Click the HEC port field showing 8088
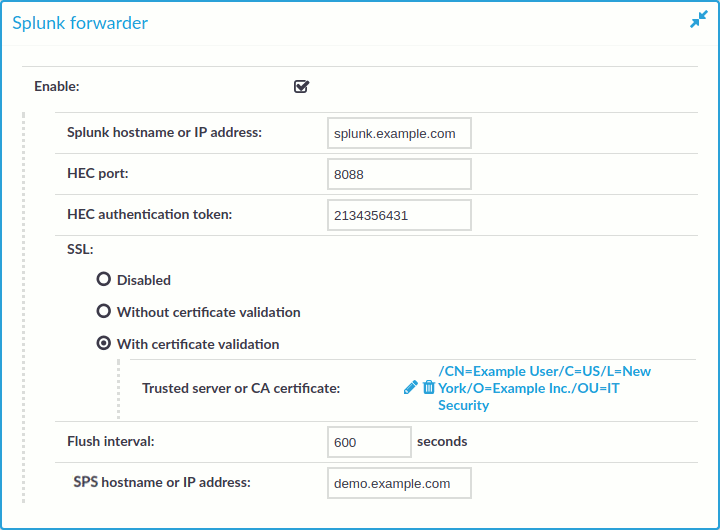This screenshot has width=720, height=530. pos(399,174)
